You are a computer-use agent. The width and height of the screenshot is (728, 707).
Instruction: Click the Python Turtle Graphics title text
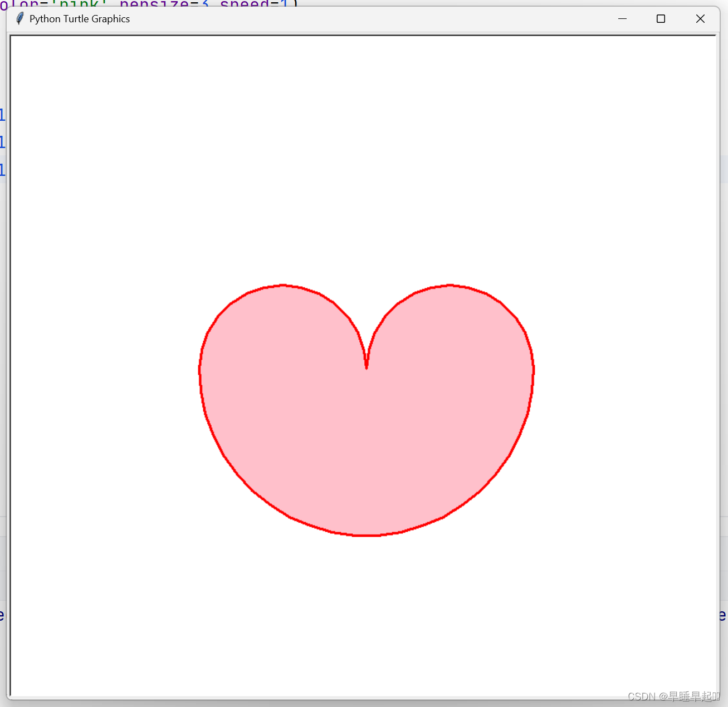pos(80,18)
